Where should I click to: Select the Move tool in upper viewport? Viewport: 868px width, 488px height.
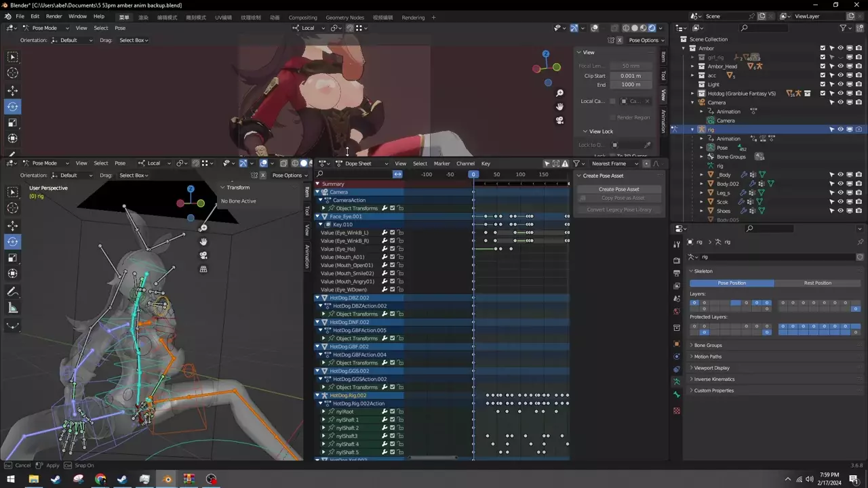tap(12, 90)
